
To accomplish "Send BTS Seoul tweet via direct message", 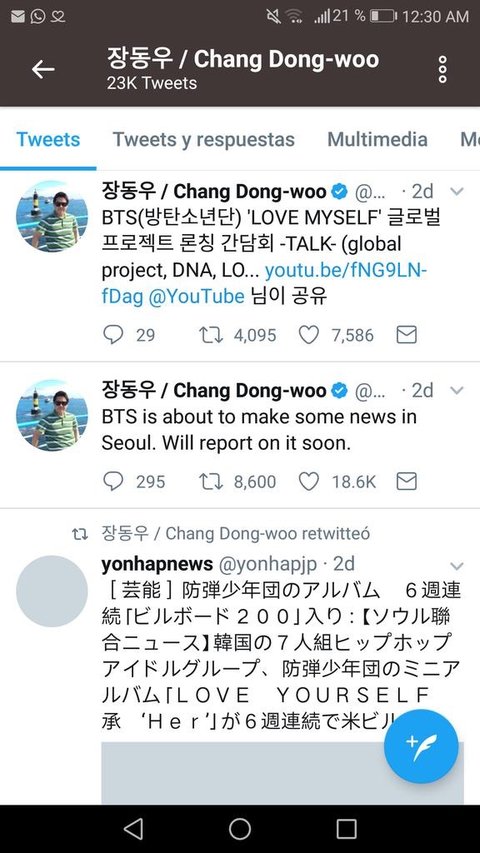I will point(407,481).
